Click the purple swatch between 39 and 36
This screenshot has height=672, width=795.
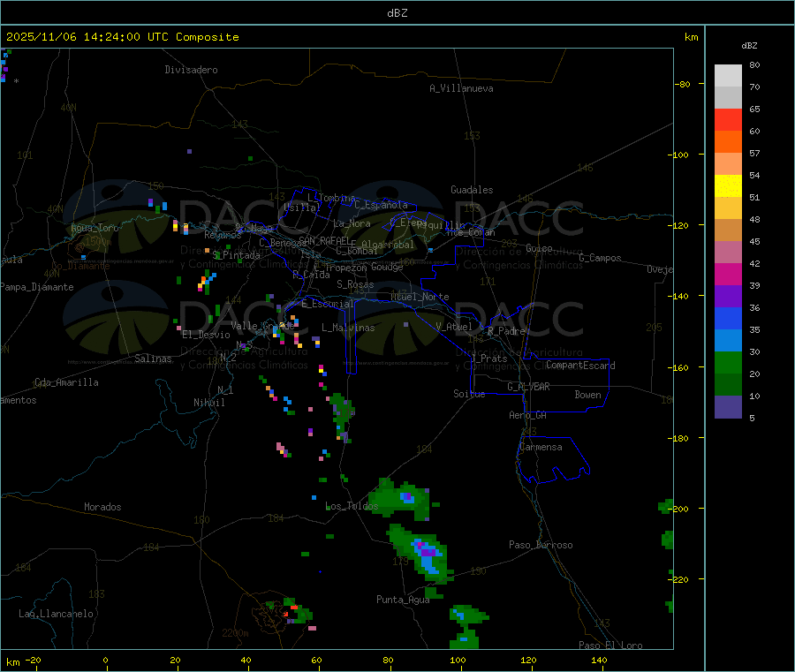pos(728,297)
